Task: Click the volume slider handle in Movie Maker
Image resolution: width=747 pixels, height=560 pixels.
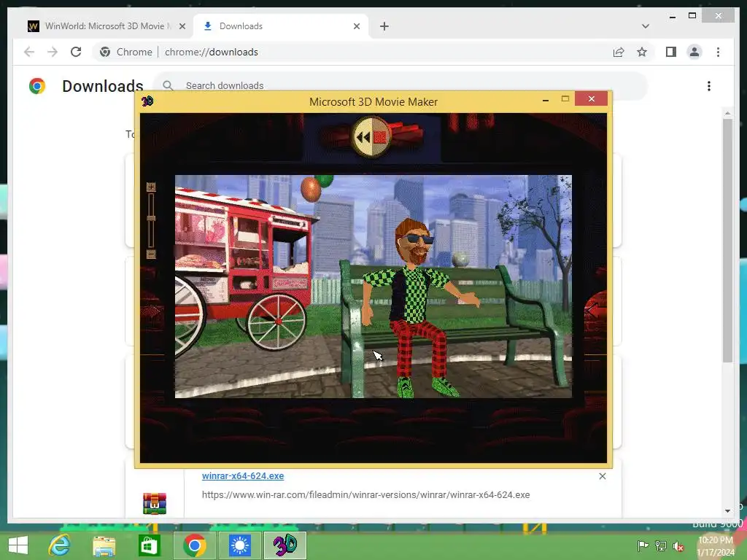Action: click(151, 218)
